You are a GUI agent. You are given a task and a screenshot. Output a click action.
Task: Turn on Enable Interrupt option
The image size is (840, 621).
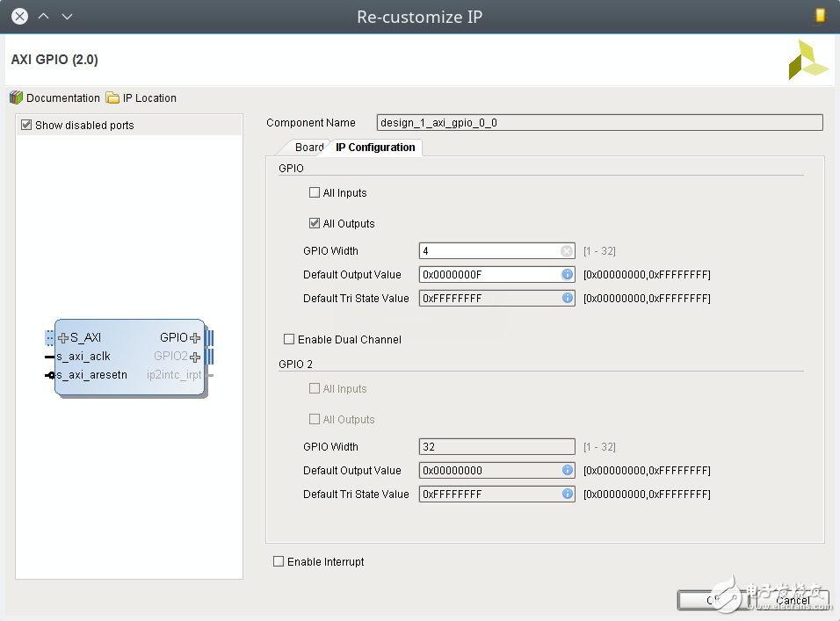[279, 562]
